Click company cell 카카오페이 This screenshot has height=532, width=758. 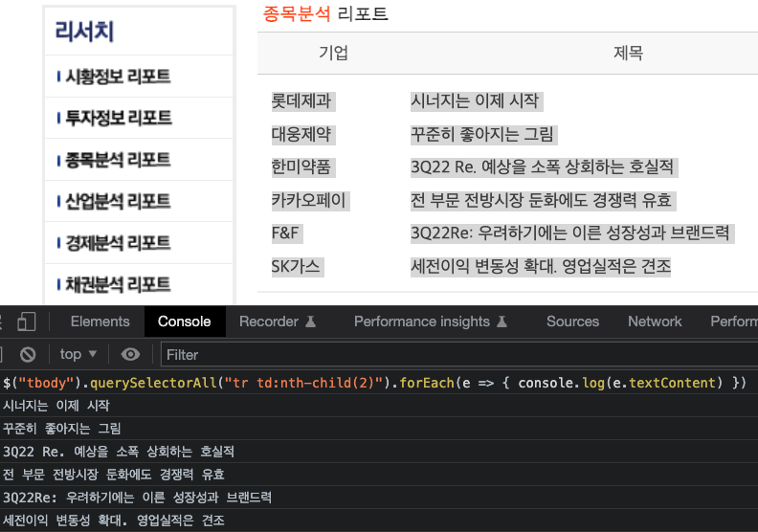(x=308, y=200)
